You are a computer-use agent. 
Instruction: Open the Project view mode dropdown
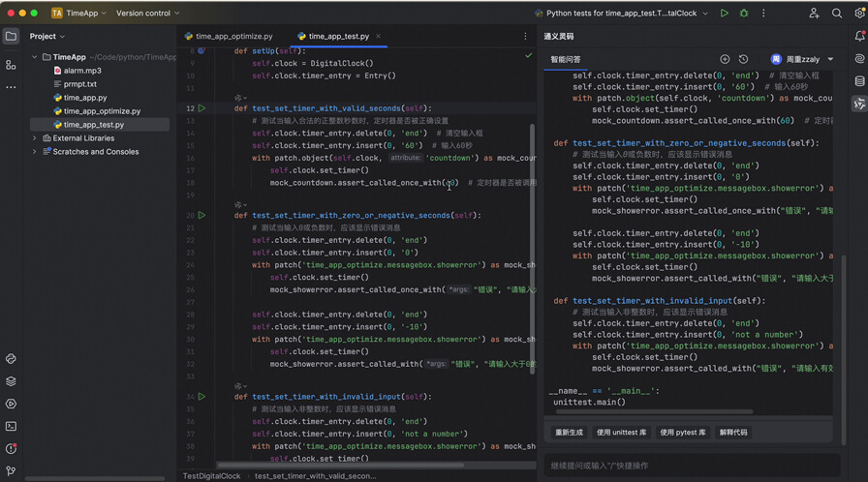click(x=47, y=37)
